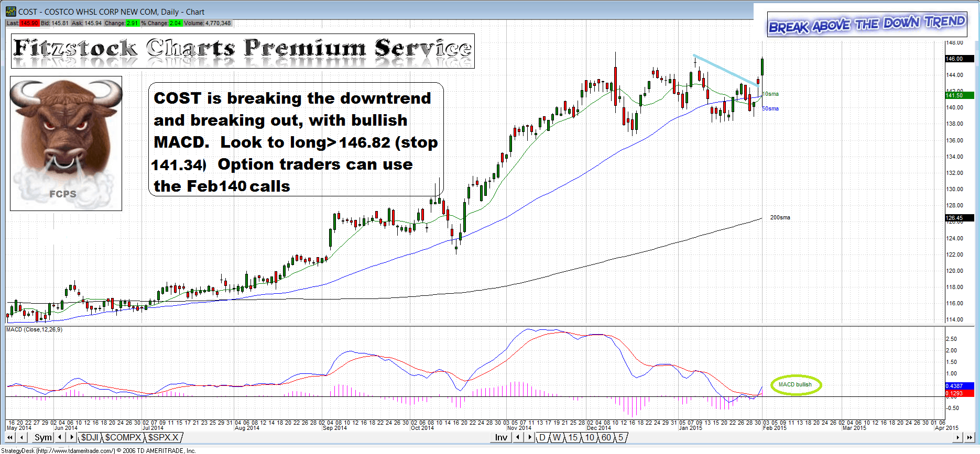Click the chart window icon in title bar
The width and height of the screenshot is (980, 454).
[x=10, y=12]
